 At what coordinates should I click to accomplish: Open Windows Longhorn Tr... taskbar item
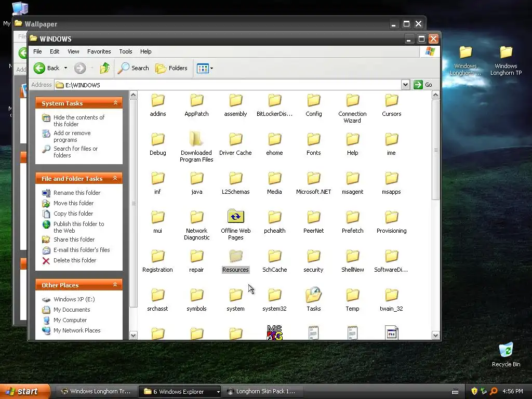pos(96,391)
